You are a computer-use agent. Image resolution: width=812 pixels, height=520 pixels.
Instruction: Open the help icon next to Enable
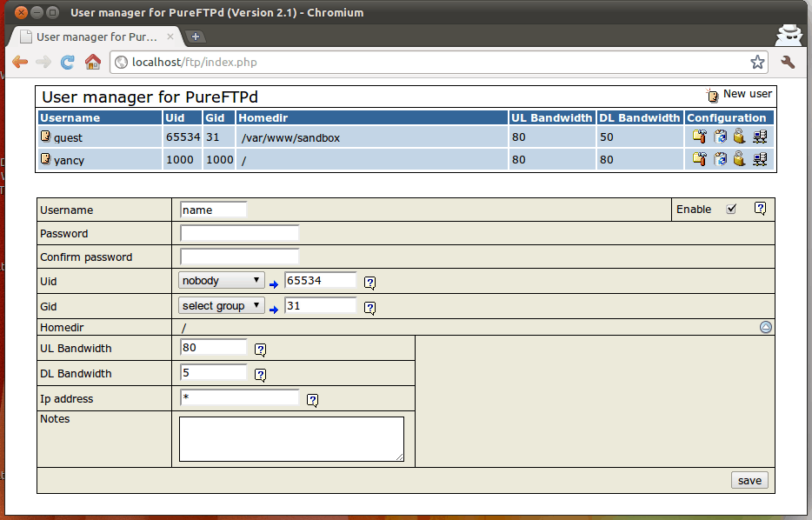[760, 208]
